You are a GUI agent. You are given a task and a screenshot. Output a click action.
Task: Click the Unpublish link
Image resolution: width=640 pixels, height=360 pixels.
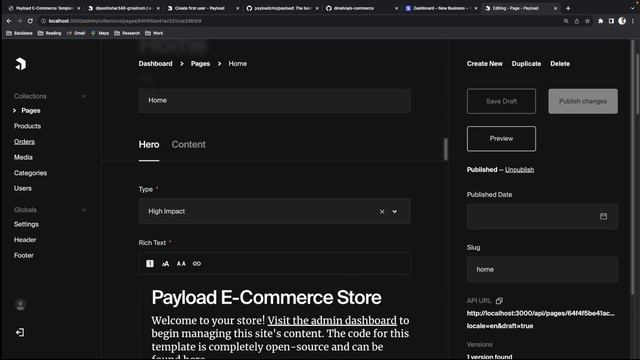coord(519,170)
